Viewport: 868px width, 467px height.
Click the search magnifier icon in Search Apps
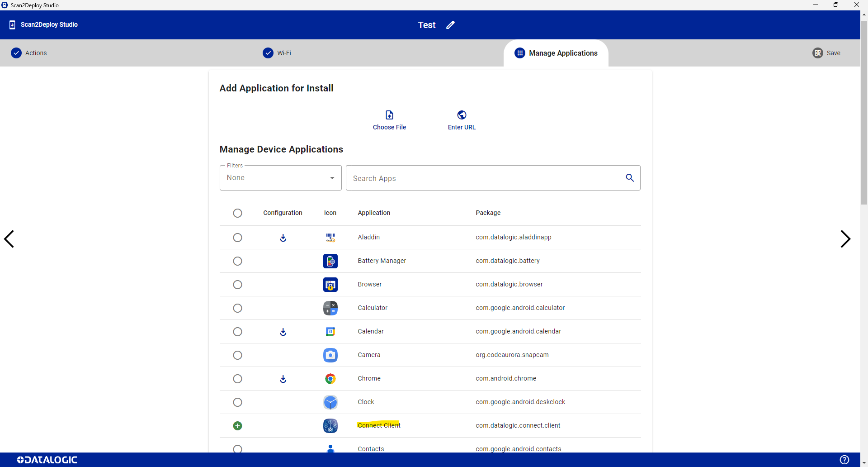tap(630, 178)
